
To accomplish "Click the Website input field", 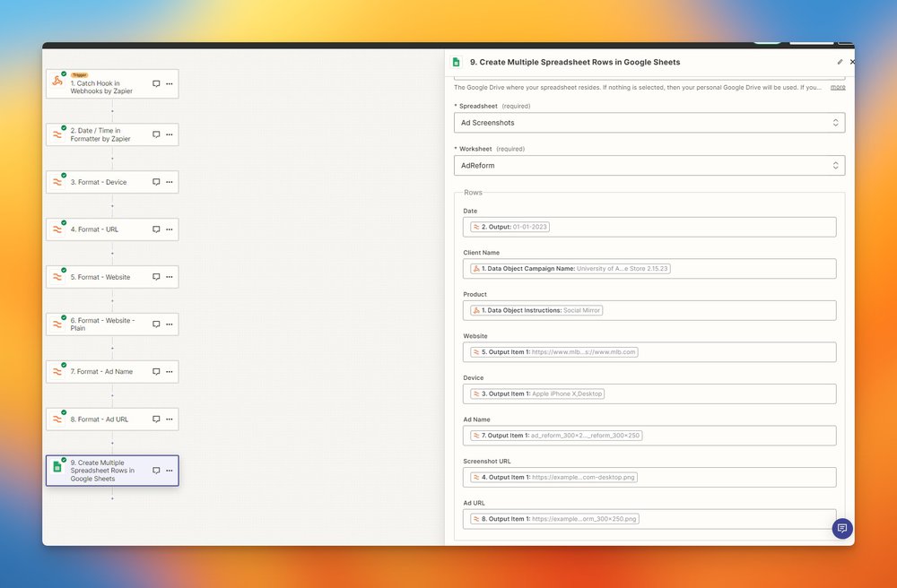I will pos(649,352).
